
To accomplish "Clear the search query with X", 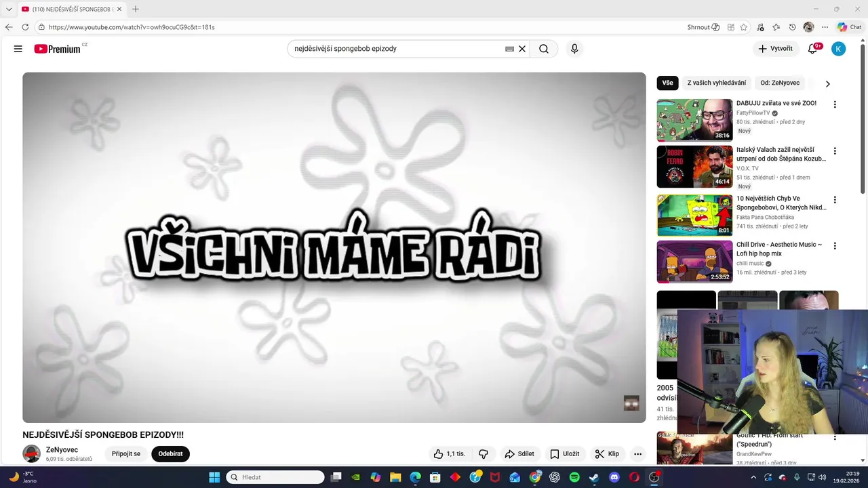I will coord(522,49).
